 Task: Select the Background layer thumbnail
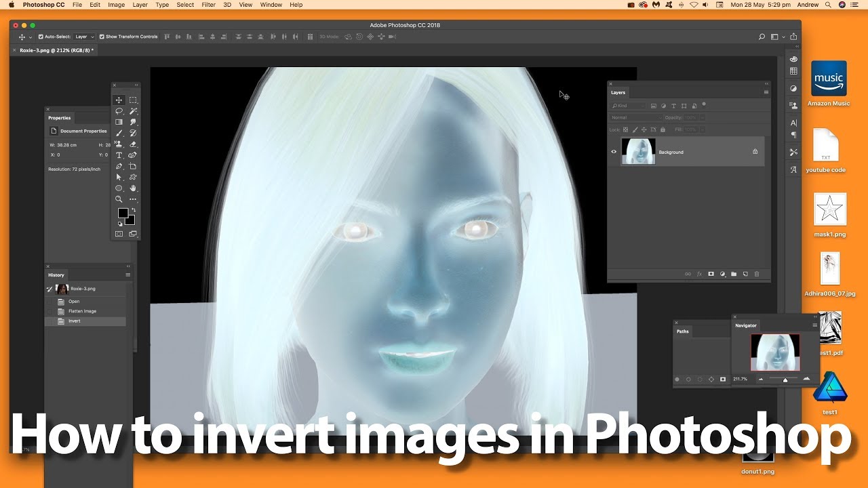pyautogui.click(x=639, y=152)
